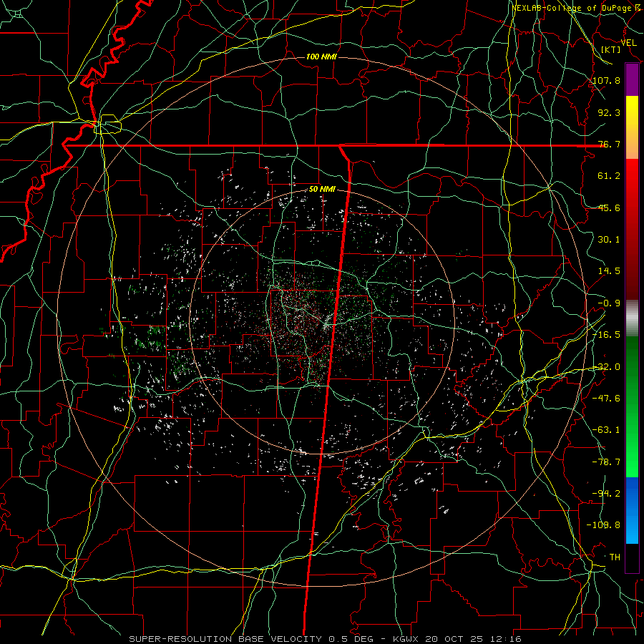The height and width of the screenshot is (644, 644).
Task: Click the 45.6 velocity scale value
Action: click(x=609, y=208)
